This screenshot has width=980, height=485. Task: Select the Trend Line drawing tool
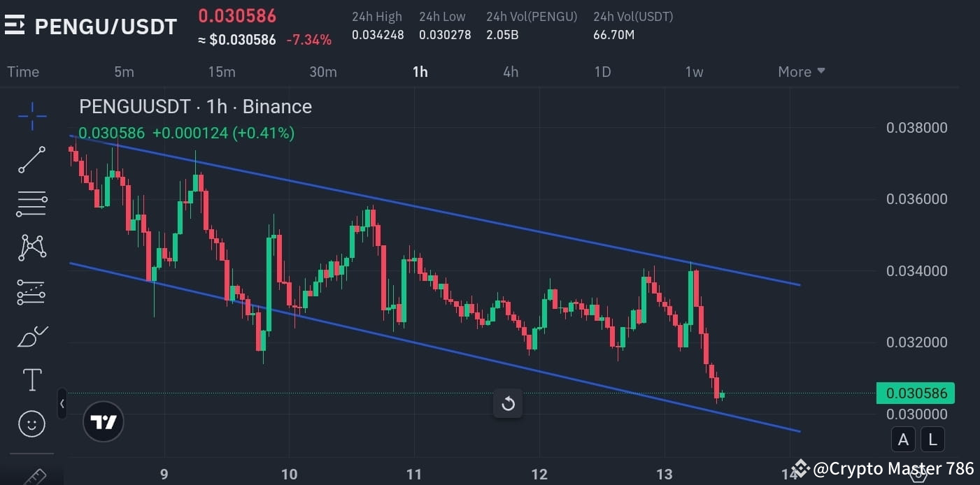click(31, 160)
